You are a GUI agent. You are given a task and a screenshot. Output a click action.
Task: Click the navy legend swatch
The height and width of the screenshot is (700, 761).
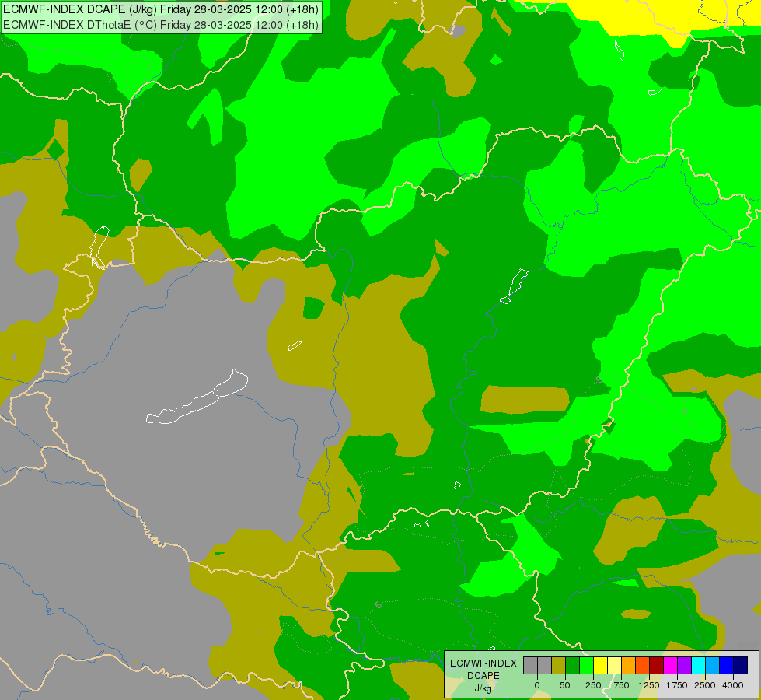pyautogui.click(x=741, y=665)
